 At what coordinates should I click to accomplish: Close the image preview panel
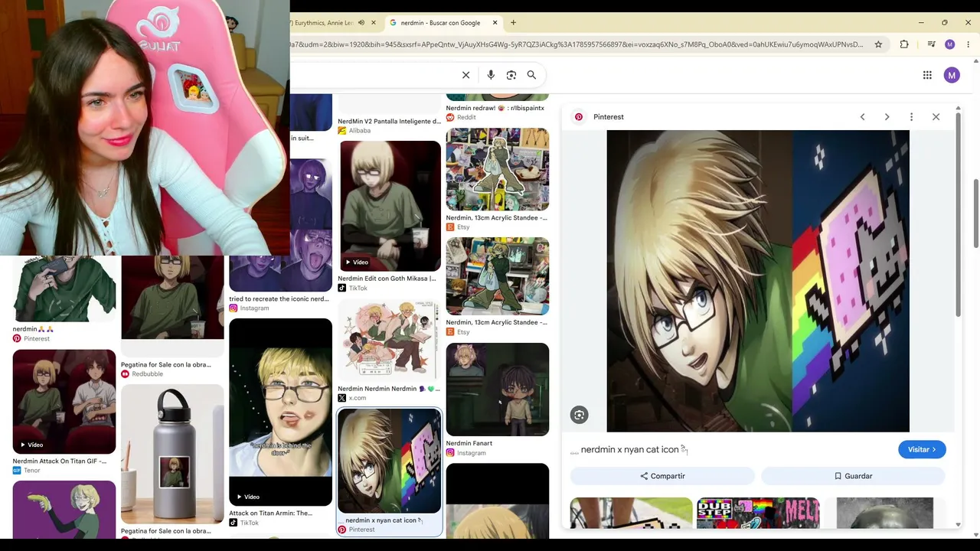click(936, 117)
